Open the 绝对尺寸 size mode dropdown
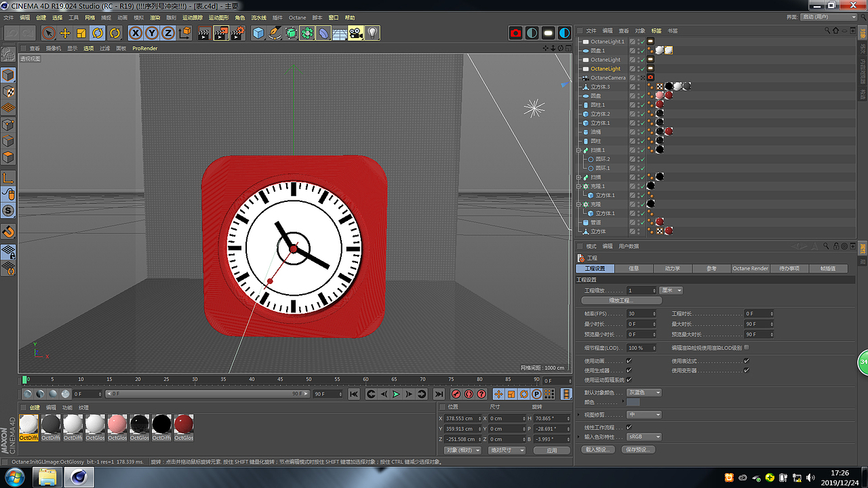The width and height of the screenshot is (868, 488). [508, 450]
